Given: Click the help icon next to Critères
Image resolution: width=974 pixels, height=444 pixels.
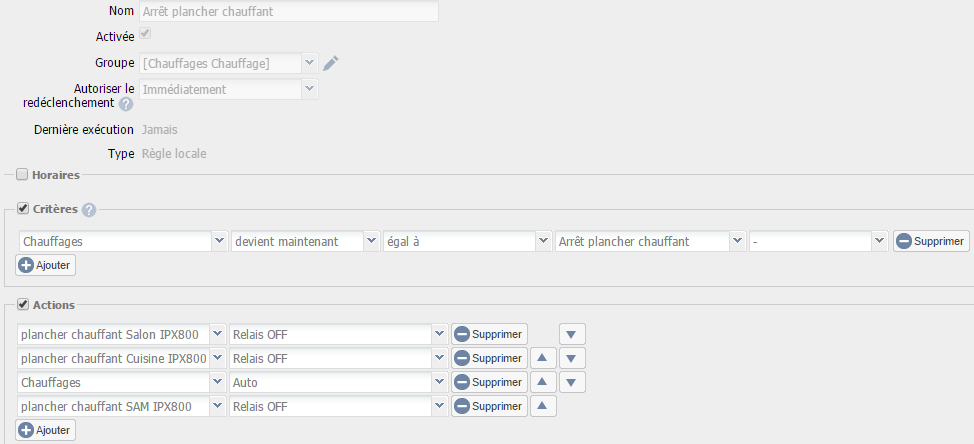Looking at the screenshot, I should 89,210.
